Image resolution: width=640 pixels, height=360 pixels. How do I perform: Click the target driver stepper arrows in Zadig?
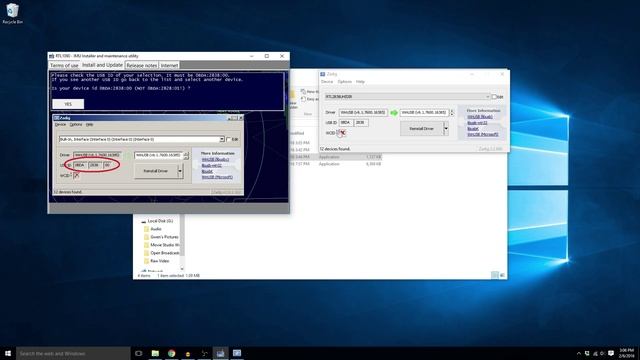(451, 113)
